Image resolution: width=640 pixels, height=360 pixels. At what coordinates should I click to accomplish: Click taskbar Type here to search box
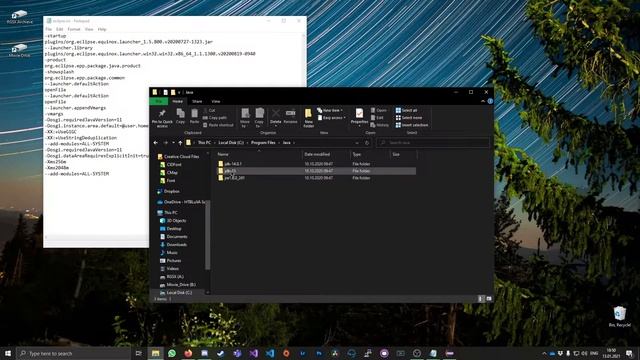73,353
